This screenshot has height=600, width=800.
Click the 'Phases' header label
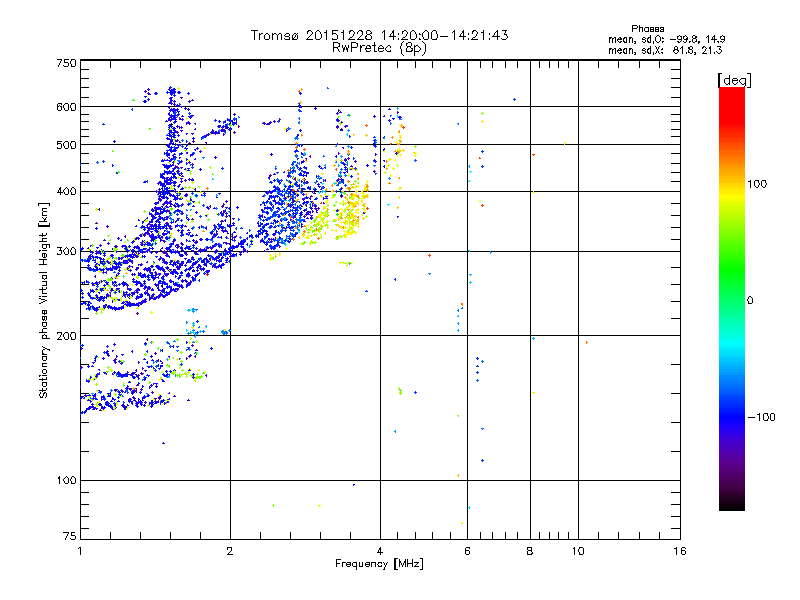coord(647,29)
